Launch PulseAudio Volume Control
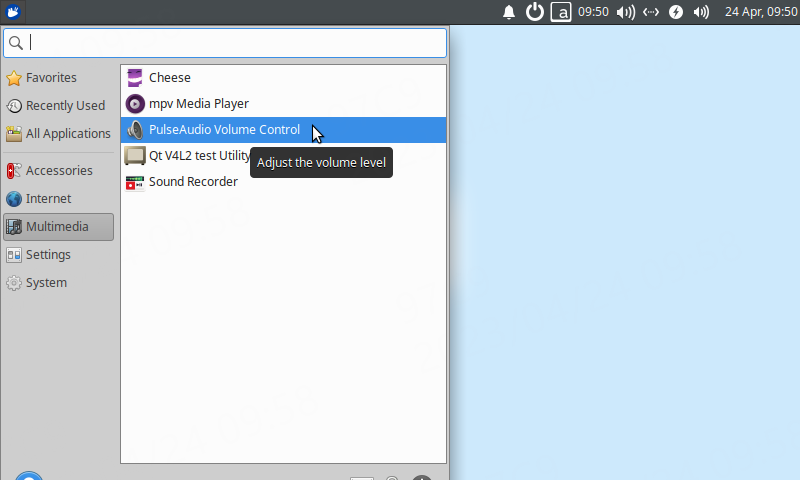The height and width of the screenshot is (480, 800). 283,130
